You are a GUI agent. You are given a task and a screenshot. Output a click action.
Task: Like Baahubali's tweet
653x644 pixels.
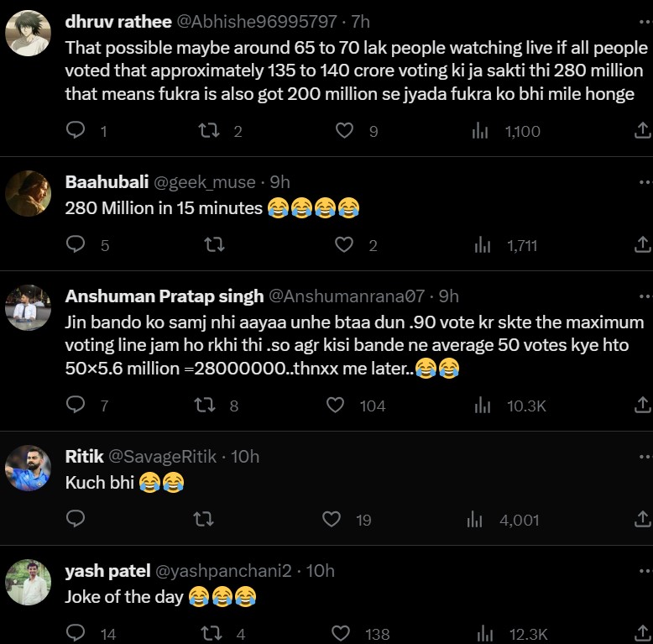pyautogui.click(x=344, y=245)
